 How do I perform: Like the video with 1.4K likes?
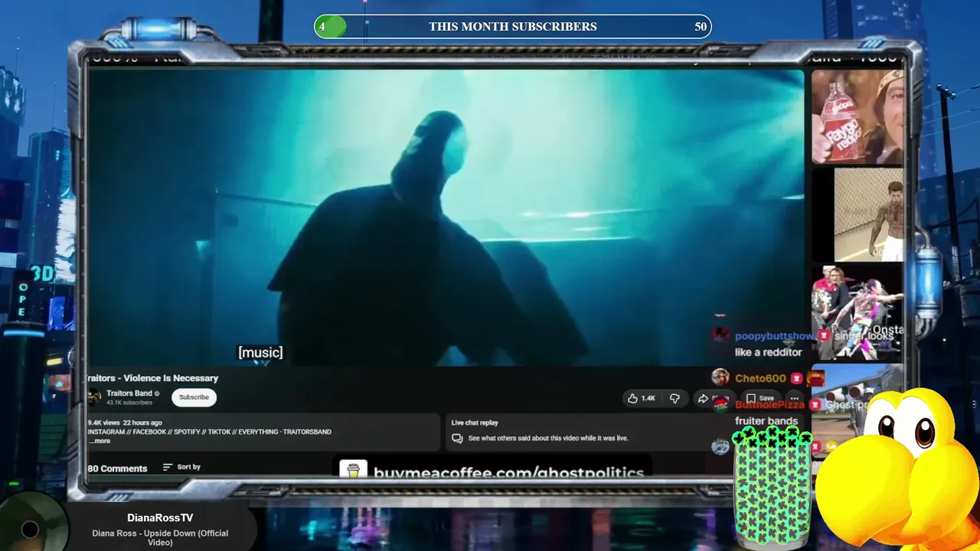pos(642,398)
